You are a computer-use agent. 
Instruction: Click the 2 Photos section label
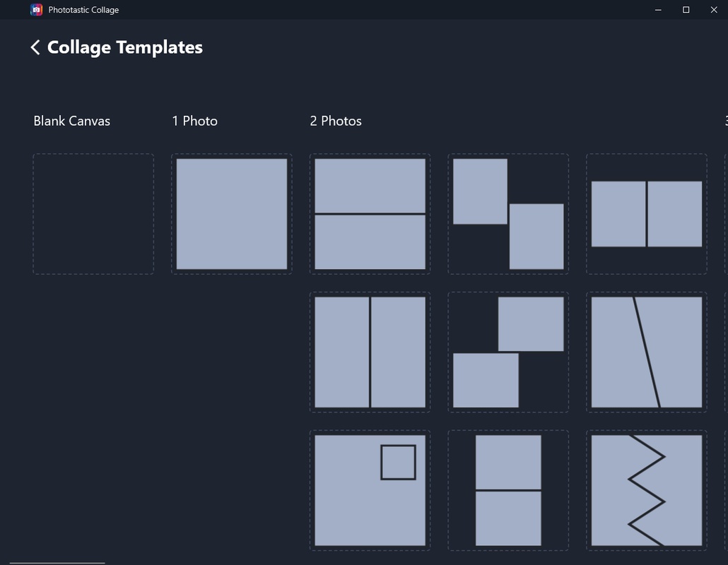(336, 121)
